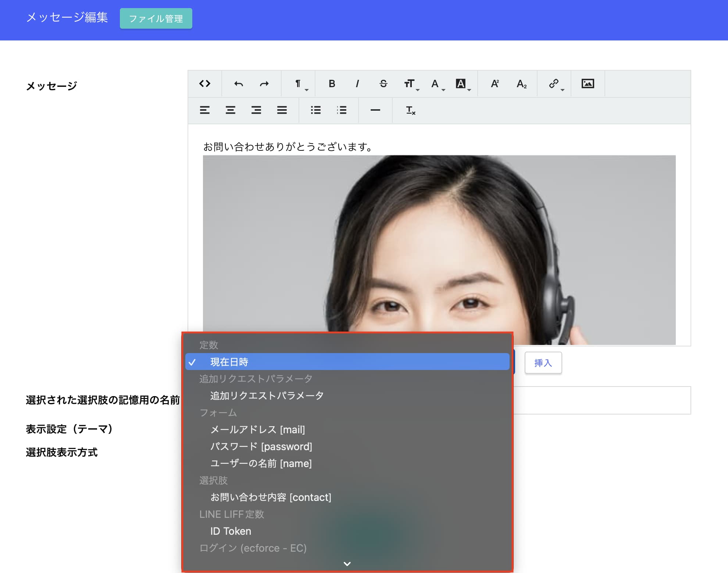This screenshot has height=573, width=728.
Task: Toggle italic formatting
Action: point(357,84)
